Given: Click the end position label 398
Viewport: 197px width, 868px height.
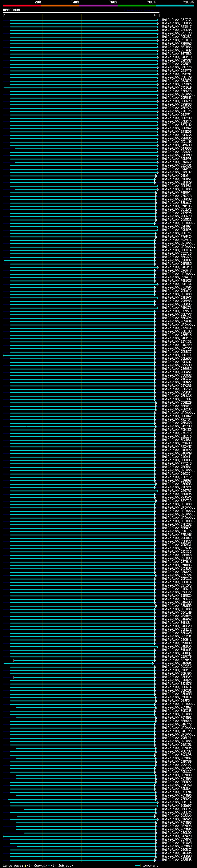Looking at the screenshot, I should coord(155,15).
